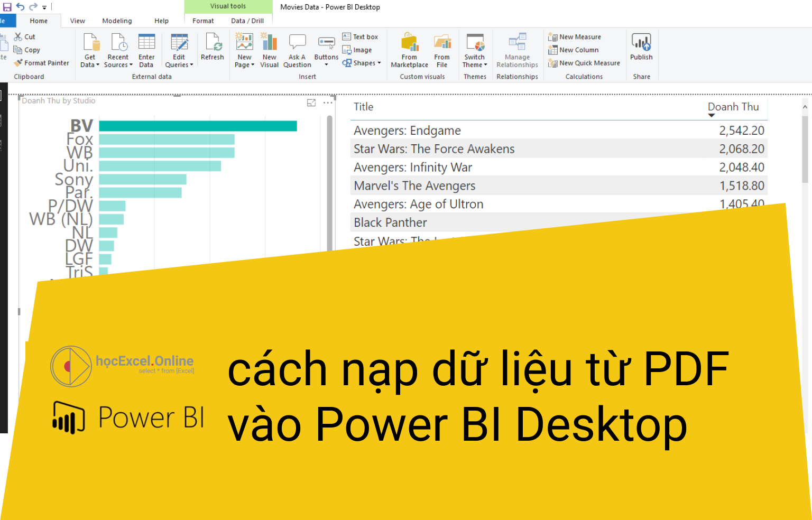This screenshot has height=520, width=812.
Task: Cut the selection with Cut icon
Action: coord(18,36)
